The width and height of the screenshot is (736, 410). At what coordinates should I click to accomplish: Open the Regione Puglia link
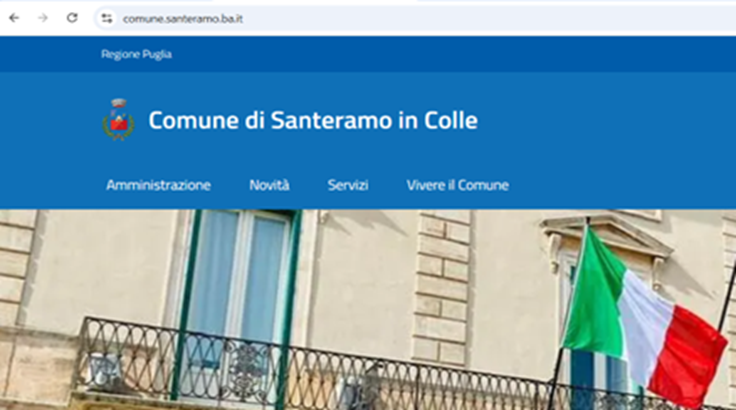(x=136, y=54)
